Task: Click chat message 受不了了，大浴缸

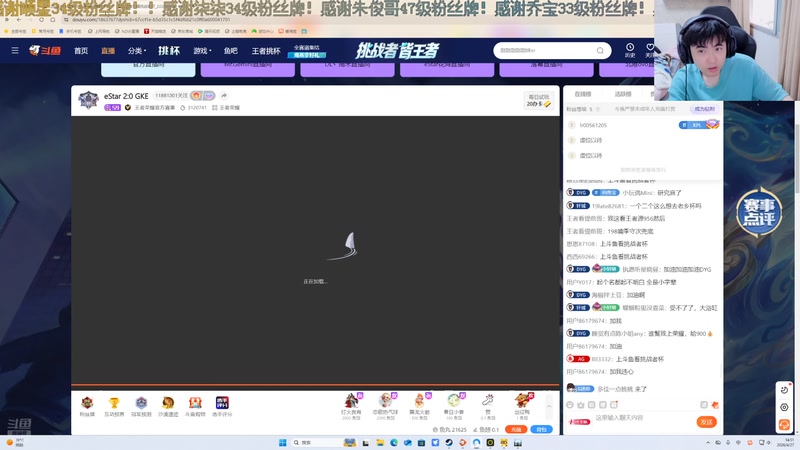Action: pos(693,308)
